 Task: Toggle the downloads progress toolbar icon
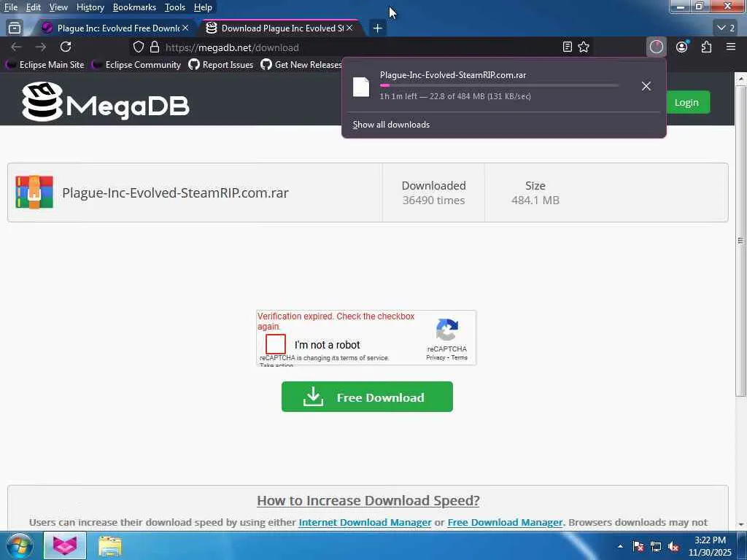tap(656, 47)
